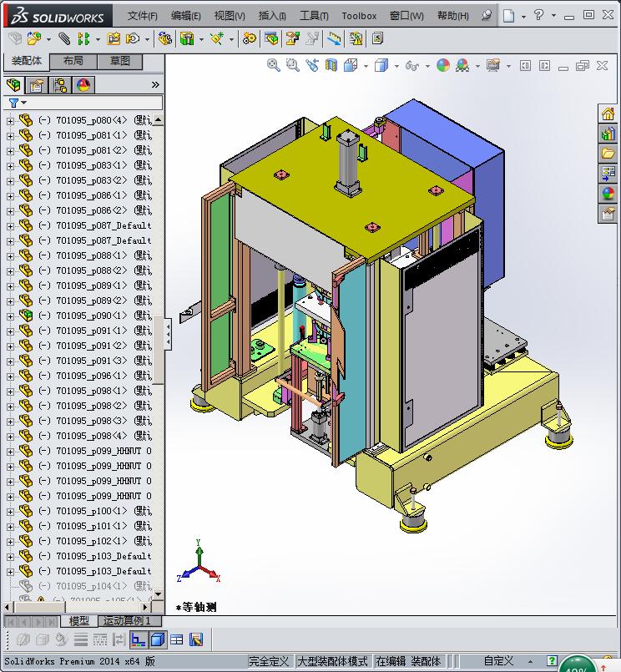
Task: Open the Design Library pane
Action: (608, 134)
